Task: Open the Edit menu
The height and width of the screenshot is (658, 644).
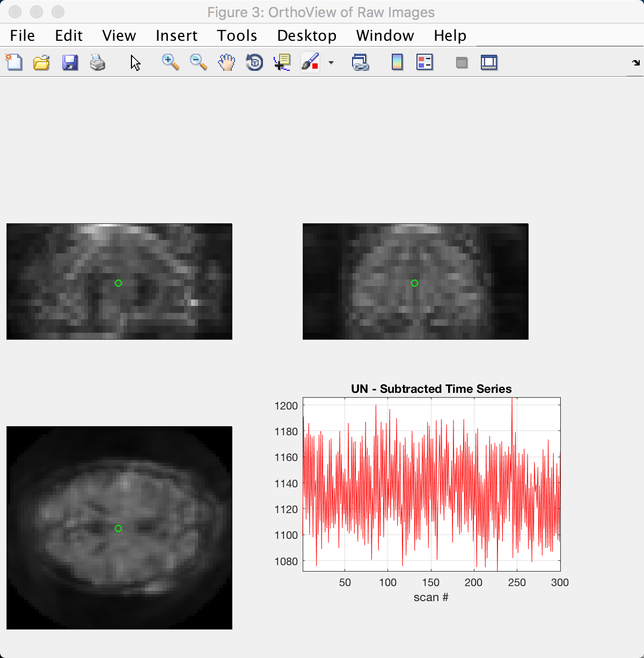Action: [69, 35]
